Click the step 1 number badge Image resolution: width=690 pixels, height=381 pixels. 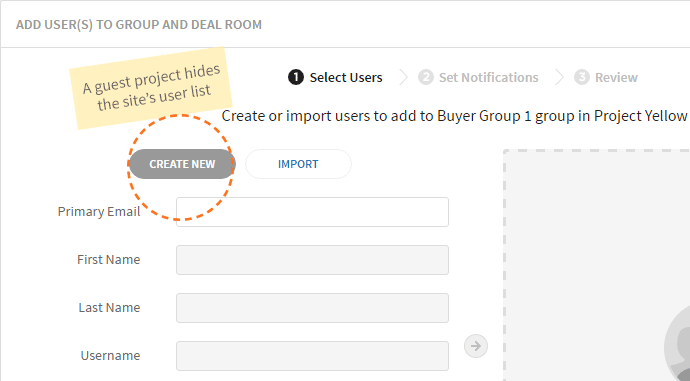pyautogui.click(x=296, y=77)
